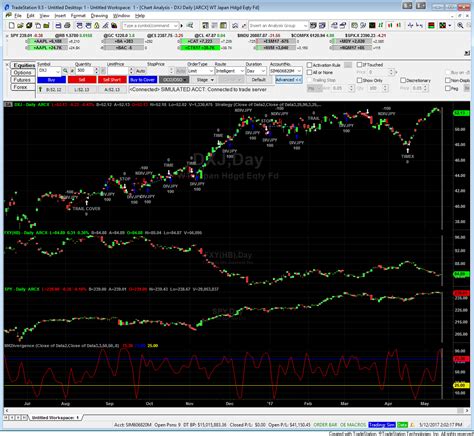Image resolution: width=474 pixels, height=436 pixels.
Task: Click the A:52.13 ask price button
Action: [112, 89]
